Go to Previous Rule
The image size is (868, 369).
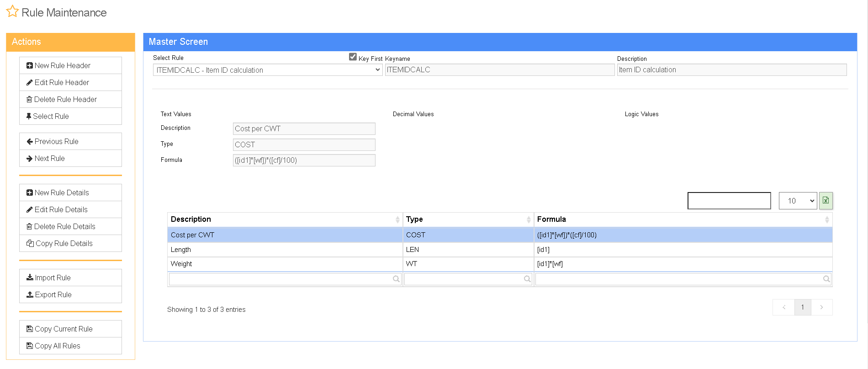(70, 141)
